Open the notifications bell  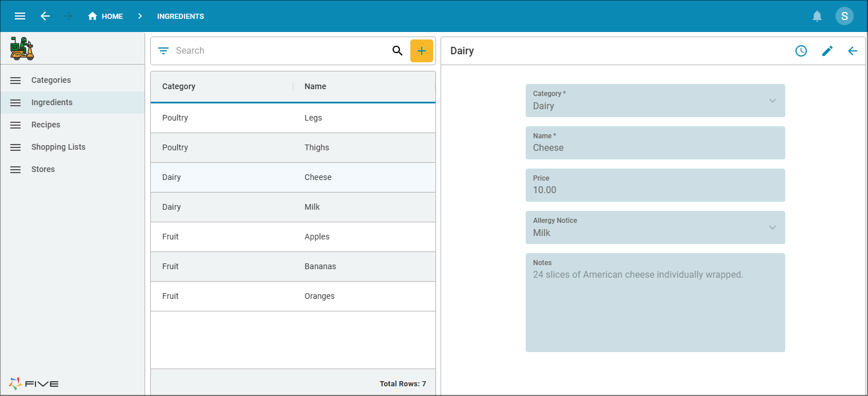tap(817, 16)
